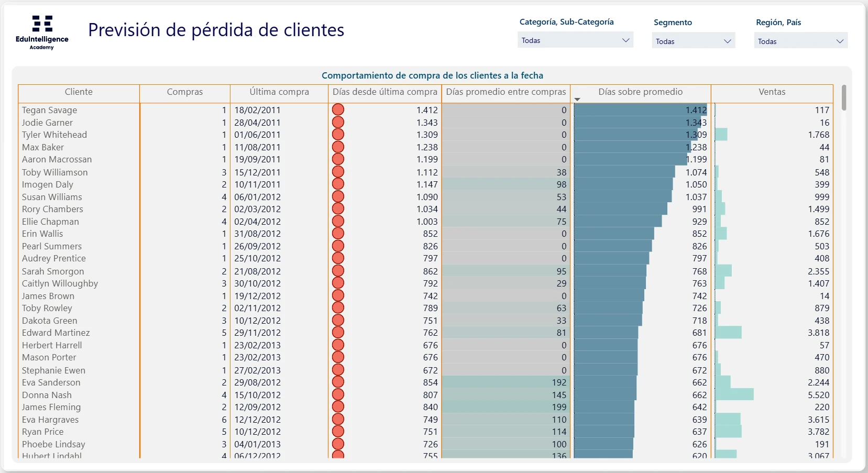Click red status circle for Max Baker

tap(338, 147)
